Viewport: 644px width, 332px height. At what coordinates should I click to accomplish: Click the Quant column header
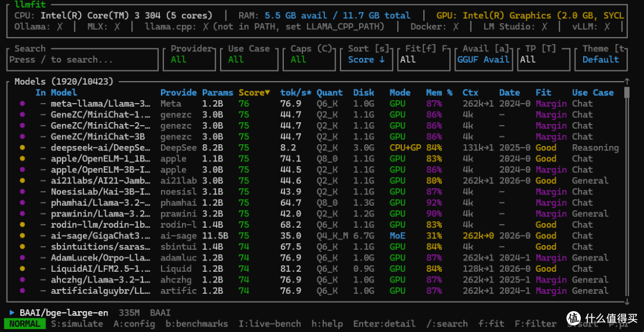click(329, 93)
